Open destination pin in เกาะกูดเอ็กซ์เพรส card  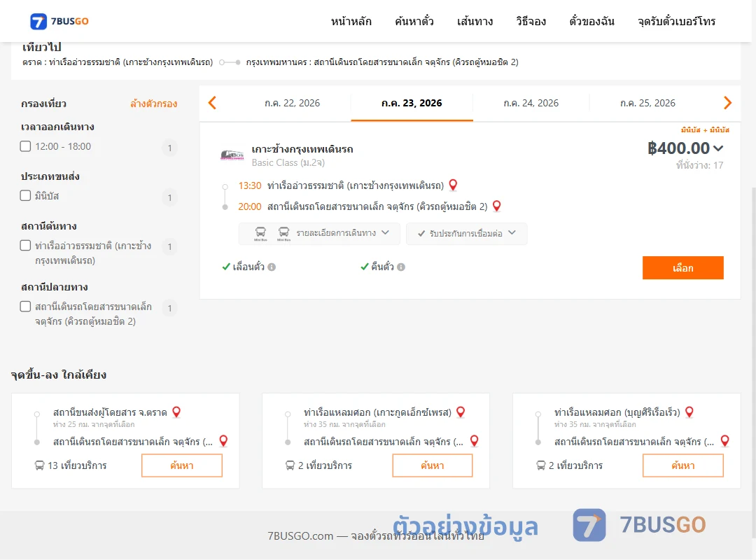coord(475,441)
